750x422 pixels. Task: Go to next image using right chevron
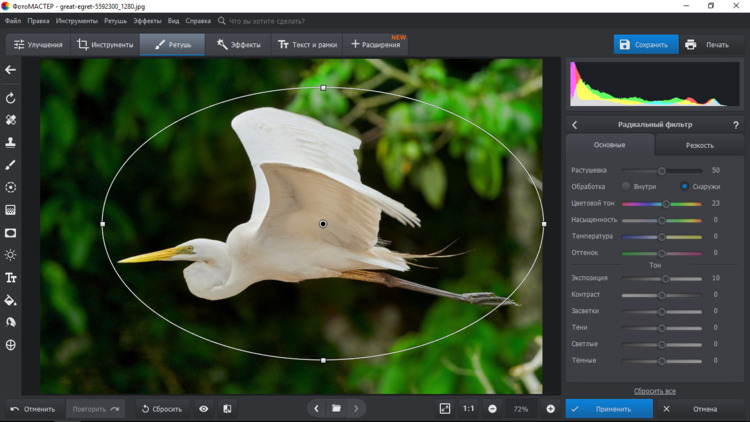pyautogui.click(x=356, y=409)
